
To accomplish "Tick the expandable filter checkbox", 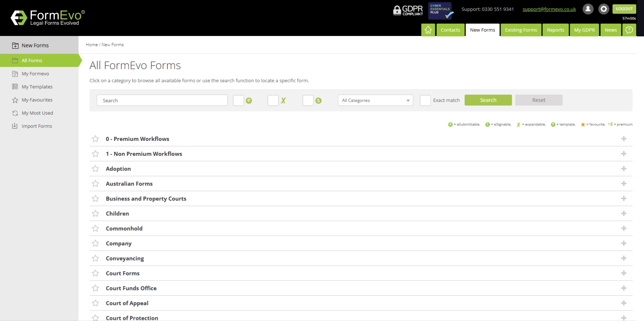I will click(273, 101).
